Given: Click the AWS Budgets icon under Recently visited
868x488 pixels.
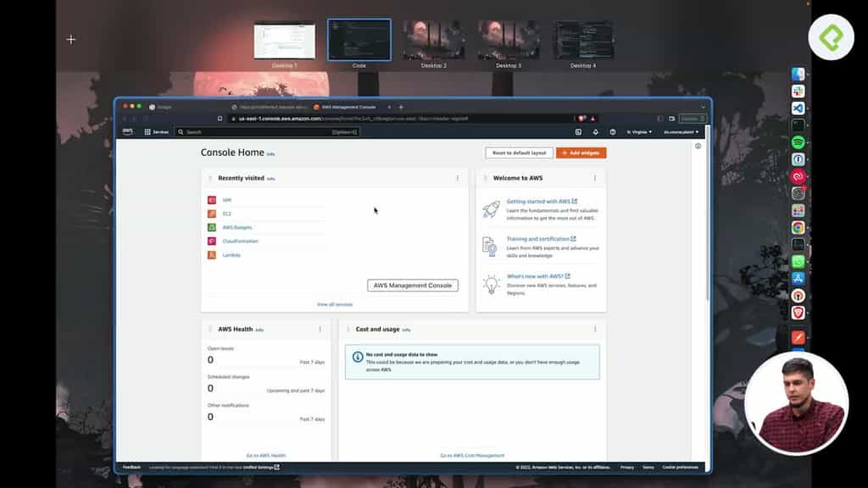Looking at the screenshot, I should click(212, 226).
